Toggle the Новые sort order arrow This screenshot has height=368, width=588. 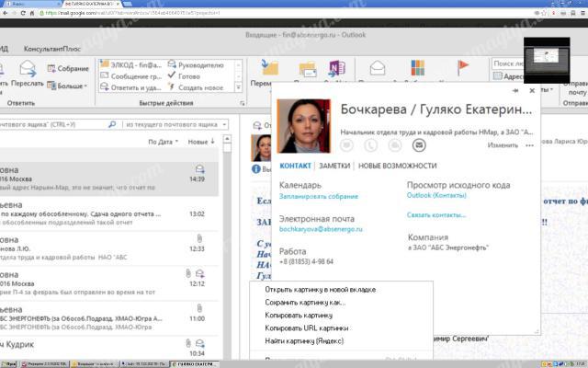(x=201, y=142)
